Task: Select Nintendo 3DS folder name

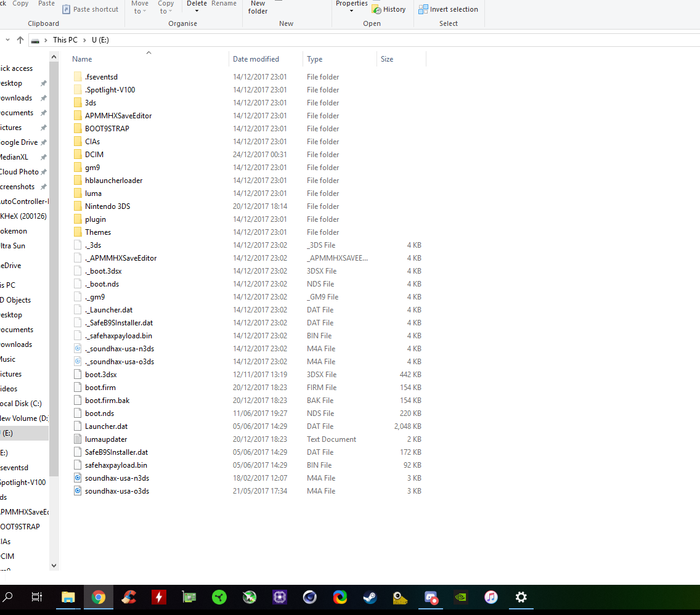Action: [108, 206]
